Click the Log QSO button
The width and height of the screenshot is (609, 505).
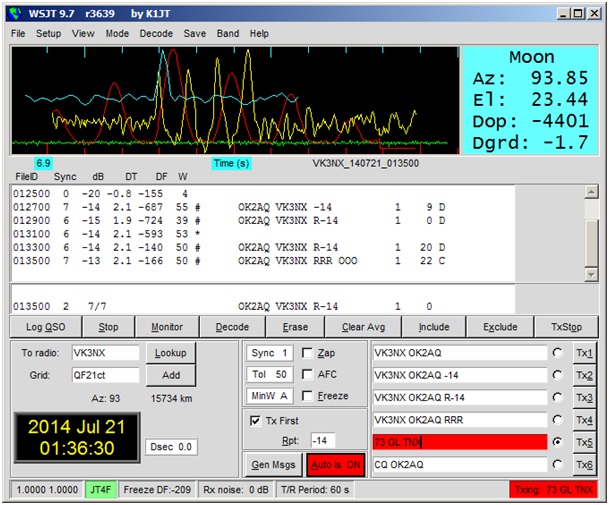[46, 327]
